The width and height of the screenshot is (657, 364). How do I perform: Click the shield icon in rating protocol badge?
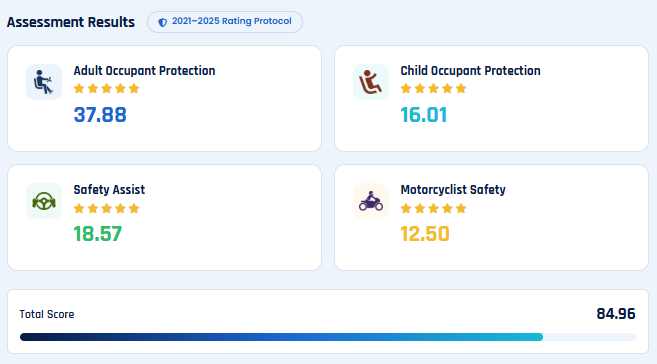coord(163,22)
